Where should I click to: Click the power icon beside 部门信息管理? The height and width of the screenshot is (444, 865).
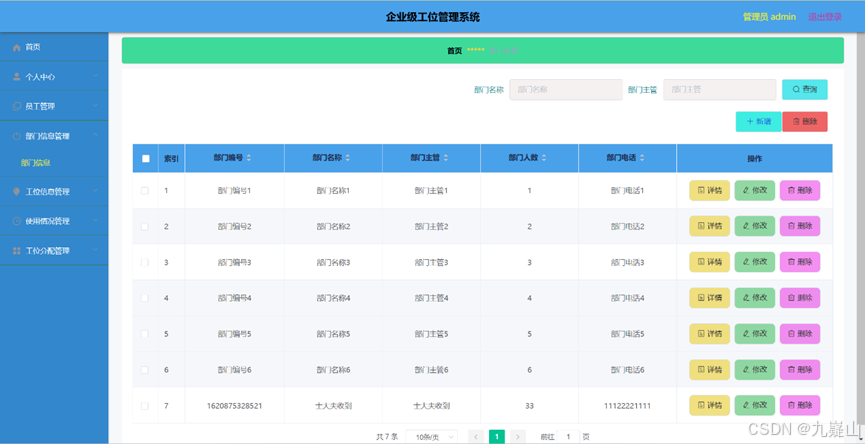tap(17, 136)
